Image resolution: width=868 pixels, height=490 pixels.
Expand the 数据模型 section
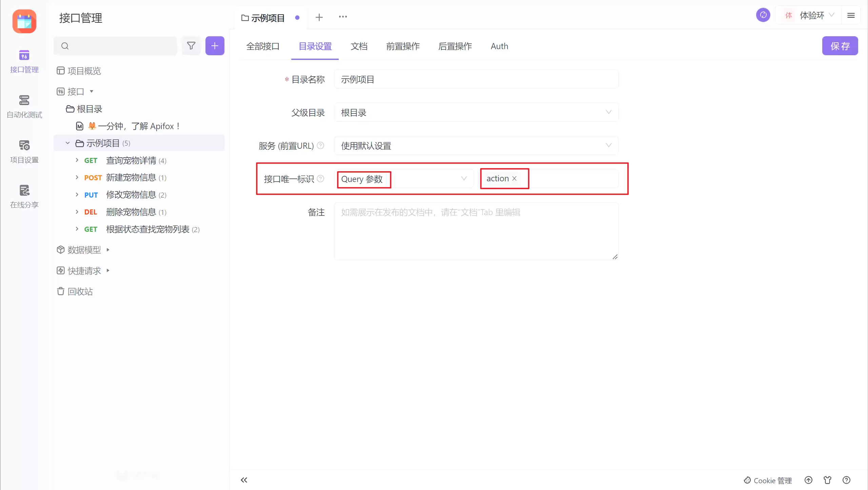pyautogui.click(x=108, y=250)
